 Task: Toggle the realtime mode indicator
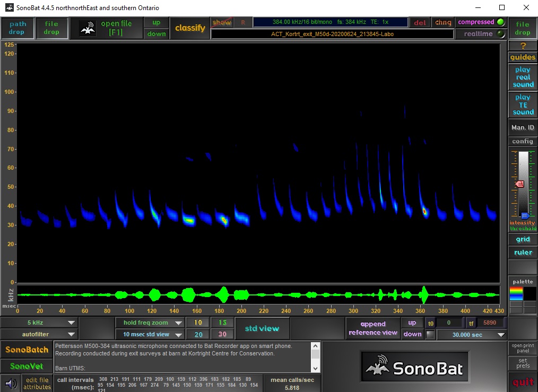tap(501, 34)
